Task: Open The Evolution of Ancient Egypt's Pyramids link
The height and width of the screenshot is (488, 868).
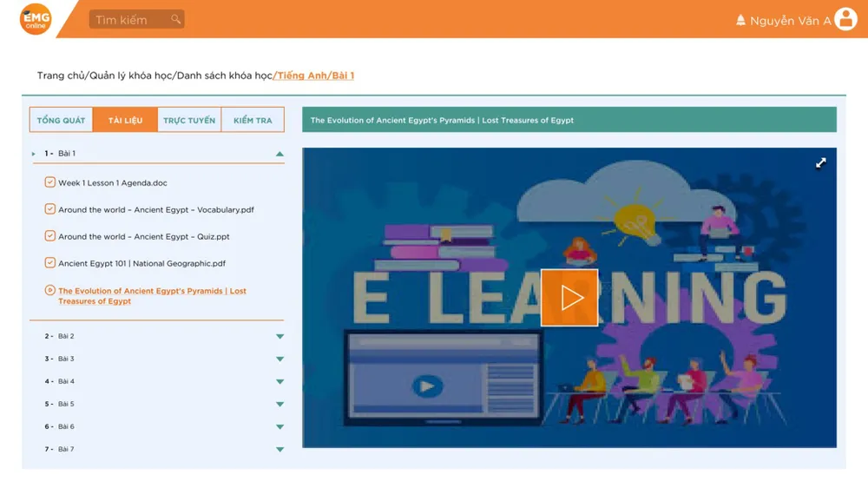Action: pyautogui.click(x=152, y=296)
